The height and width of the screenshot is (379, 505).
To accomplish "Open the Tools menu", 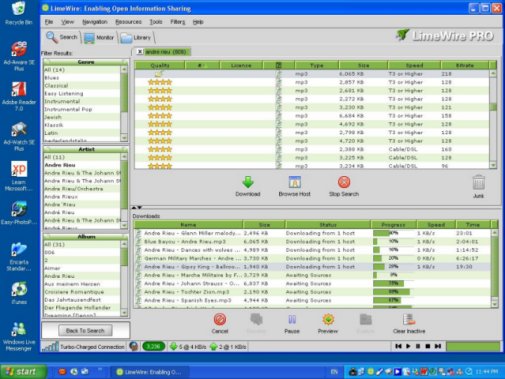I will [156, 22].
